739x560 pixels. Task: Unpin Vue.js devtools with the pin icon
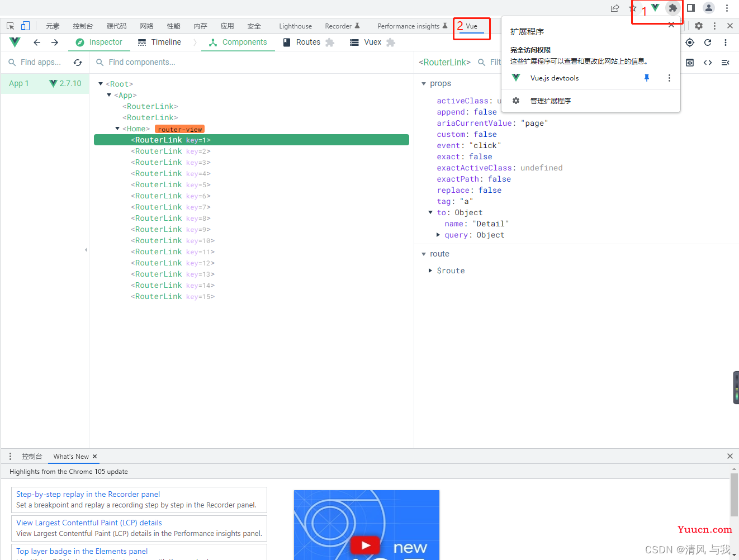click(647, 78)
